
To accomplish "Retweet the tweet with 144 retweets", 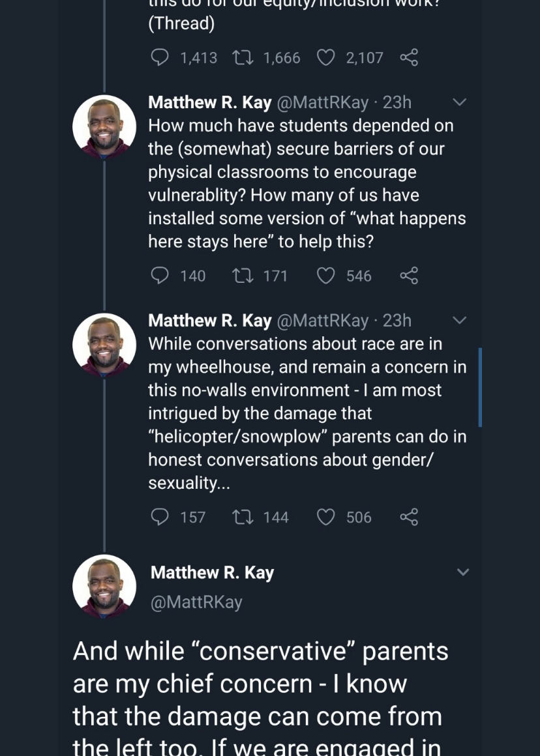I will tap(243, 517).
